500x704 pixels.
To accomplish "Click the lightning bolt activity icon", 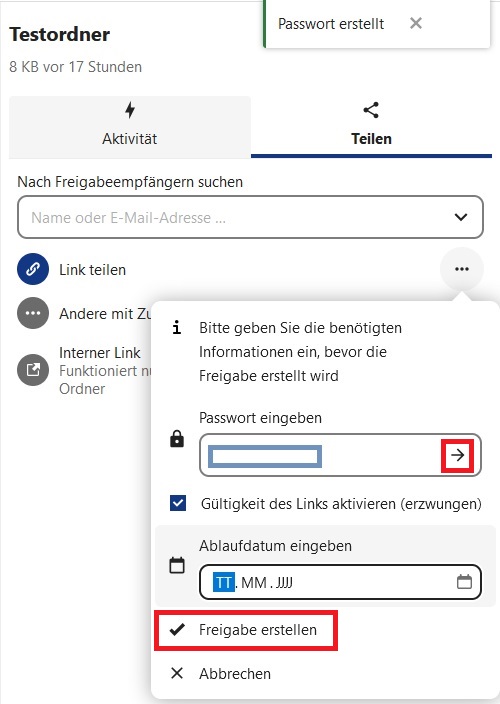I will (x=130, y=110).
